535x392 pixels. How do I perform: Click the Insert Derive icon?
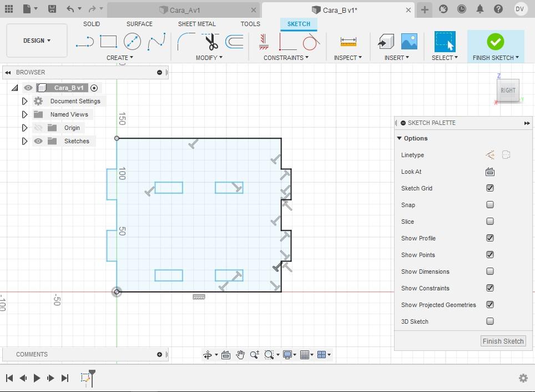(386, 42)
